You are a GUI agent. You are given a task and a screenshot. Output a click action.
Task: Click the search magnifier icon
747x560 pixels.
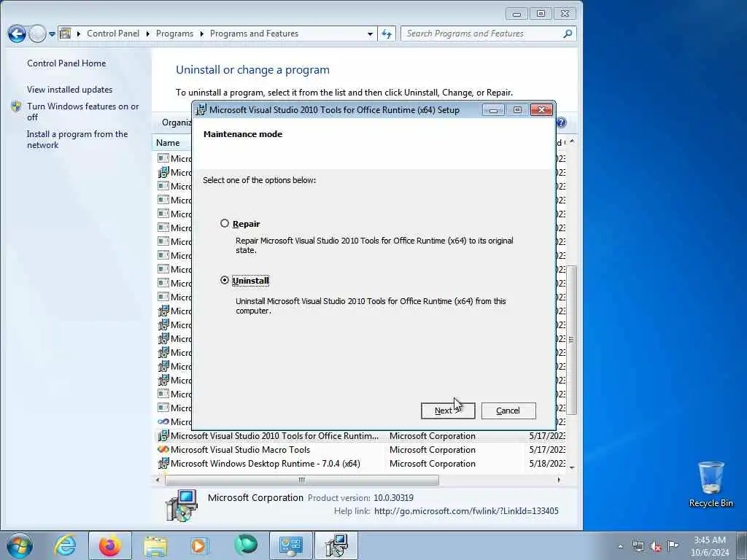pyautogui.click(x=568, y=34)
